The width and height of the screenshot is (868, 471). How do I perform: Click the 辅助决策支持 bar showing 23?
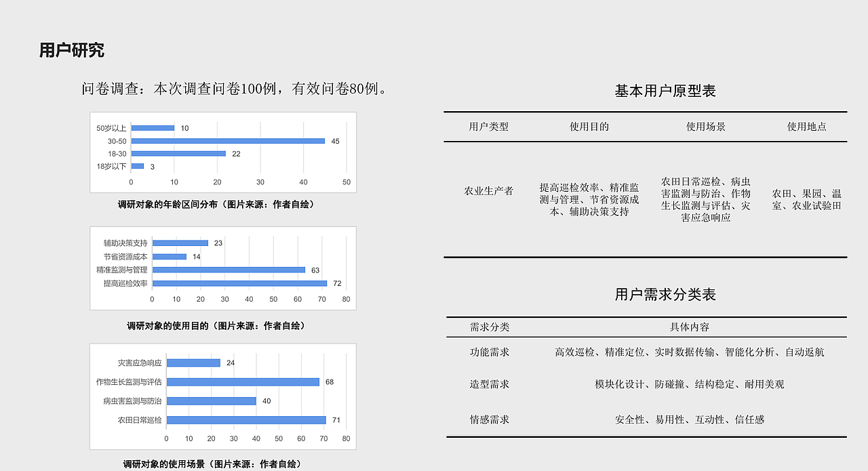[x=180, y=242]
